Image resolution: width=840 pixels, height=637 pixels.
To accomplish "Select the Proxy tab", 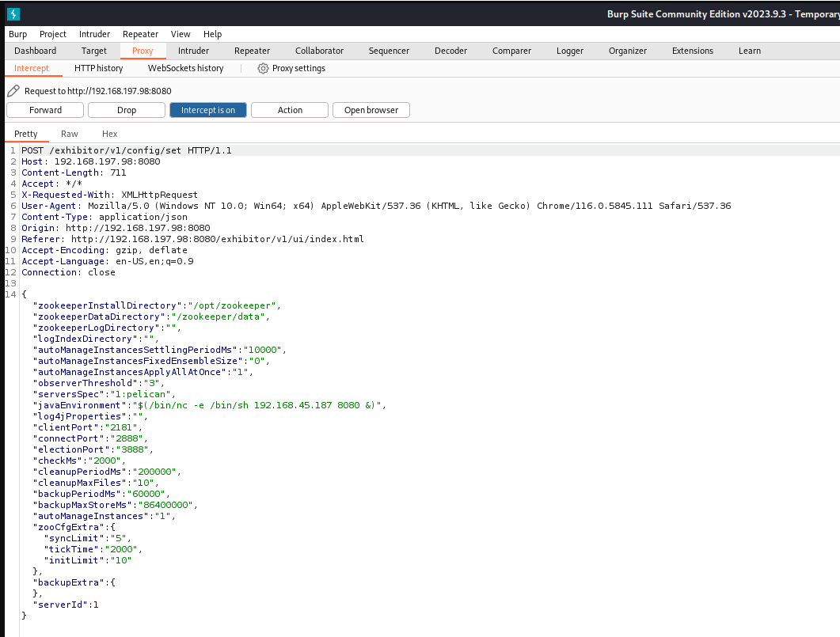I will 143,51.
